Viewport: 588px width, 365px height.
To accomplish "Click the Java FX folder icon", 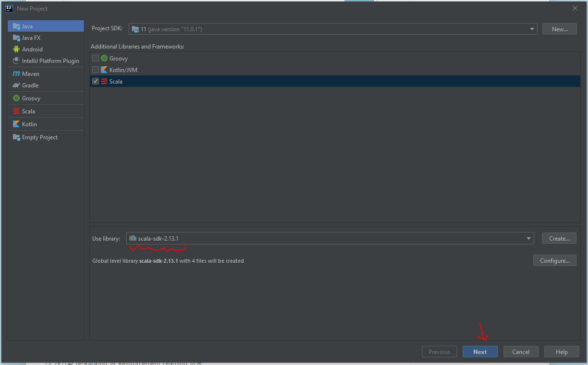I will tap(16, 38).
